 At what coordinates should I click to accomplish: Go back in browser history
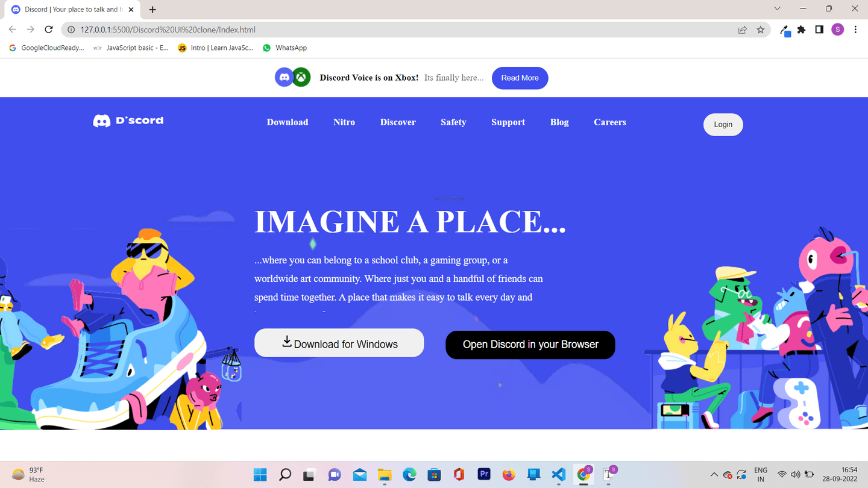(x=12, y=30)
